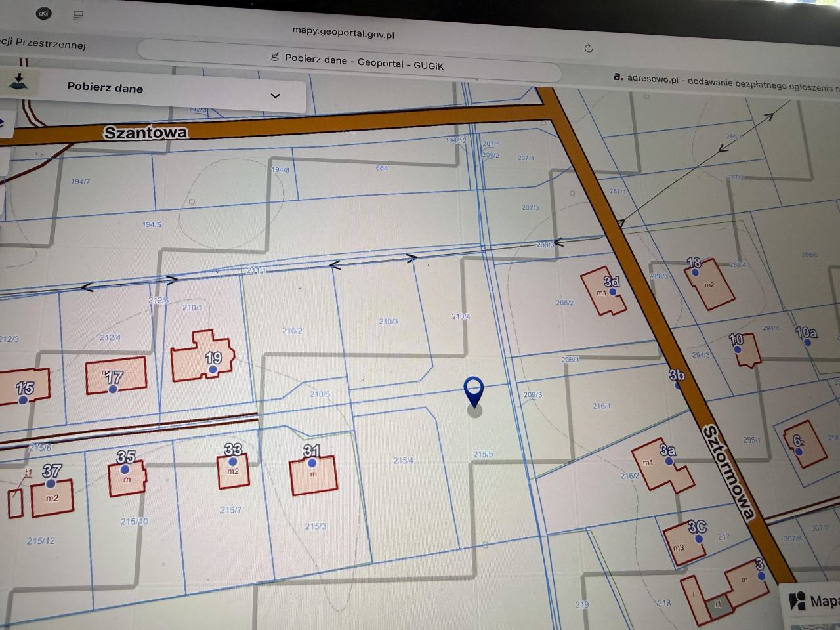This screenshot has width=840, height=630.
Task: Click parcel label 295/1
Action: (x=752, y=440)
